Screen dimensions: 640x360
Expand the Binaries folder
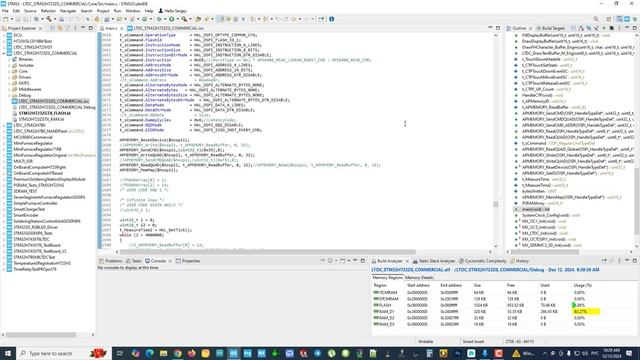[x=9, y=59]
